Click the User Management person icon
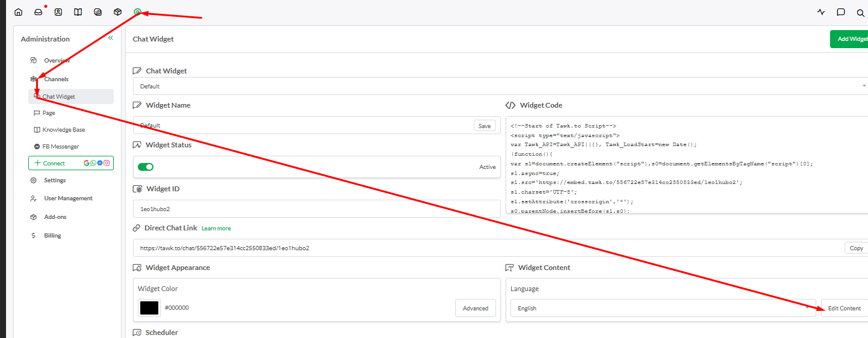Image resolution: width=868 pixels, height=338 pixels. [x=33, y=198]
